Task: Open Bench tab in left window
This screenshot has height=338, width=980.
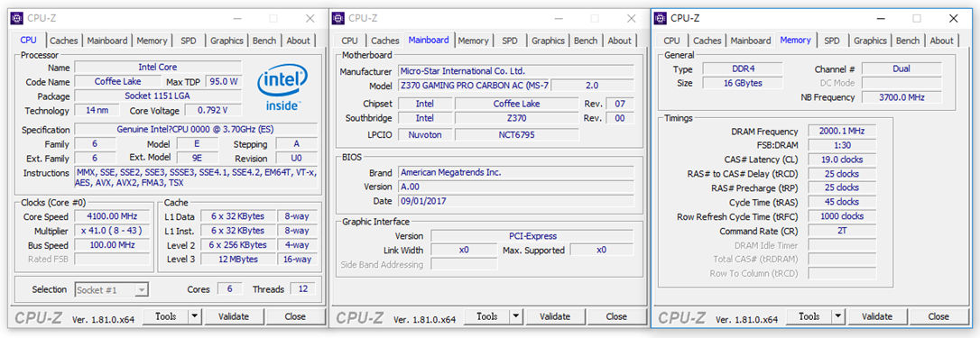Action: (x=264, y=41)
